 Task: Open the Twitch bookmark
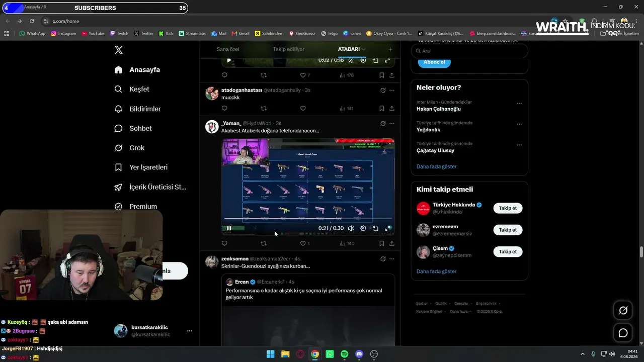click(119, 34)
